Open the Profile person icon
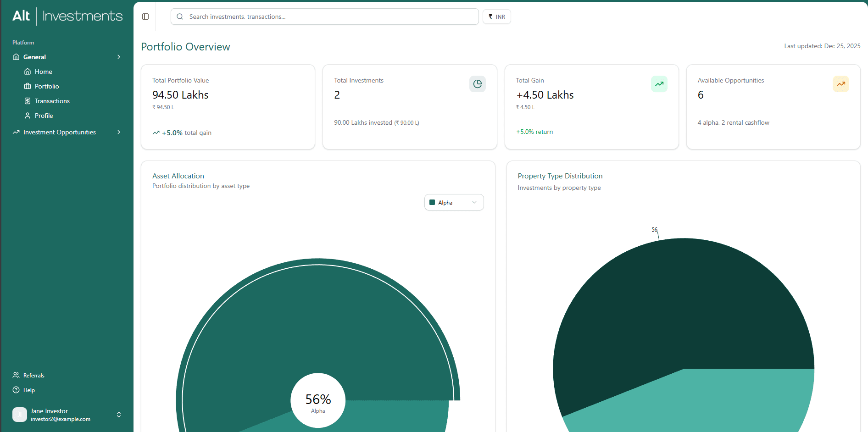Screen dimensions: 868x432 [28, 116]
